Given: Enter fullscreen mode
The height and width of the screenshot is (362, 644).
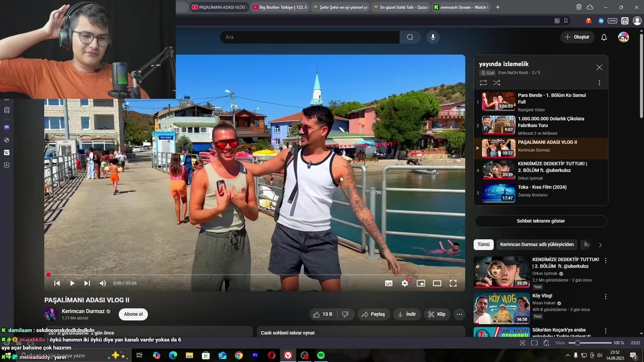Looking at the screenshot, I should pos(453,284).
